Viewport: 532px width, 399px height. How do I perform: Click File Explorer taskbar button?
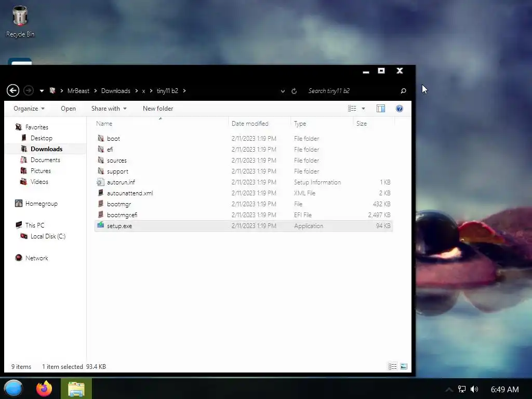click(76, 389)
